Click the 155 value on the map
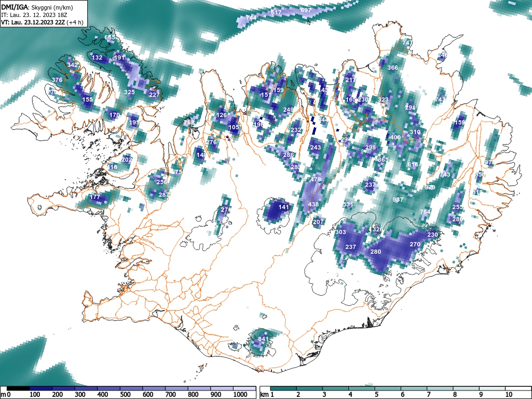The width and height of the screenshot is (532, 399). [88, 99]
